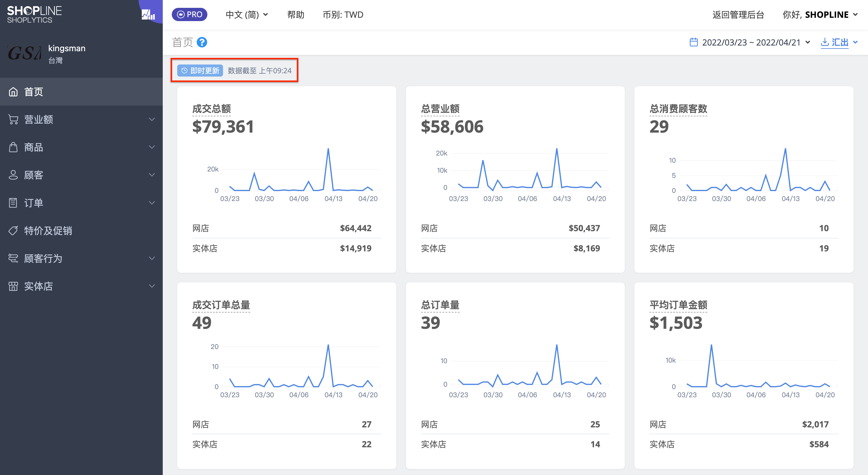The height and width of the screenshot is (475, 868).
Task: Click 实体店 $14,919 row in 成交总额
Action: (286, 249)
